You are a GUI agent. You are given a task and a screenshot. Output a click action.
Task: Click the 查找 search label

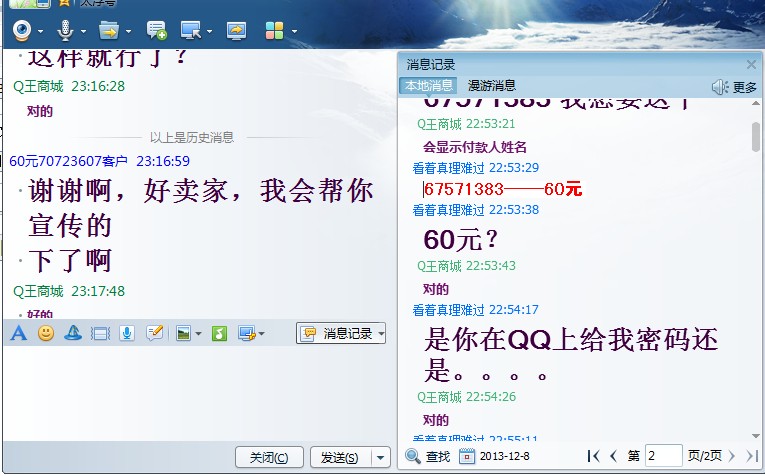438,457
